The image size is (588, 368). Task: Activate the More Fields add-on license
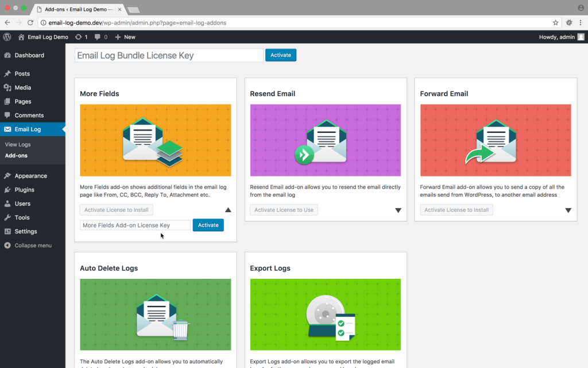(208, 225)
